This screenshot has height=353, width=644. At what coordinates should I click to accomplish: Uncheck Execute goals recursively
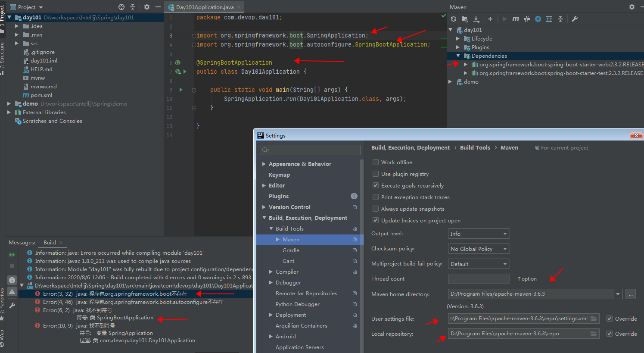376,185
